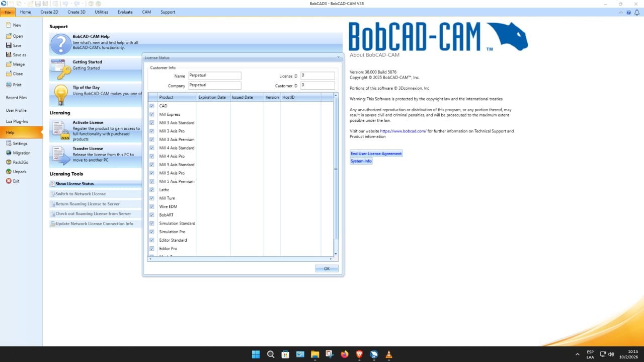
Task: Open the Utilities tab
Action: pyautogui.click(x=102, y=12)
